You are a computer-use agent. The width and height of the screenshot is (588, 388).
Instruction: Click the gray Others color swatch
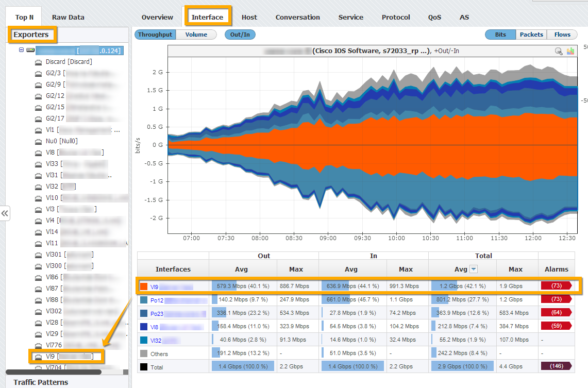[x=144, y=353]
